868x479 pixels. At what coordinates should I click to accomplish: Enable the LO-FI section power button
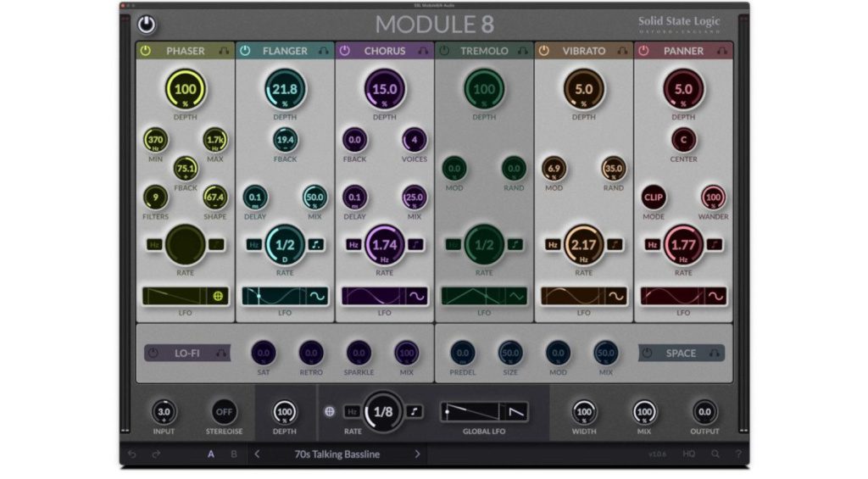pyautogui.click(x=153, y=353)
